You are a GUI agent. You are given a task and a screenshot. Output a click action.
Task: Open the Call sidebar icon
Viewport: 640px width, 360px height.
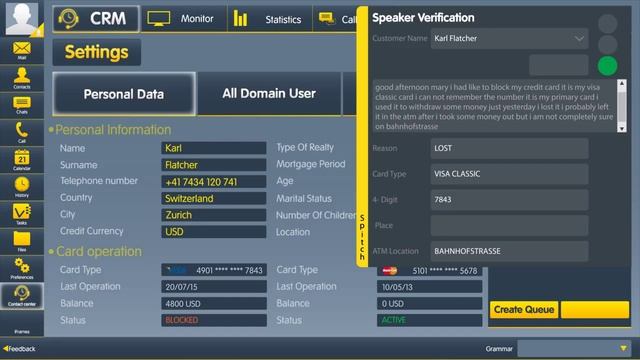click(22, 132)
